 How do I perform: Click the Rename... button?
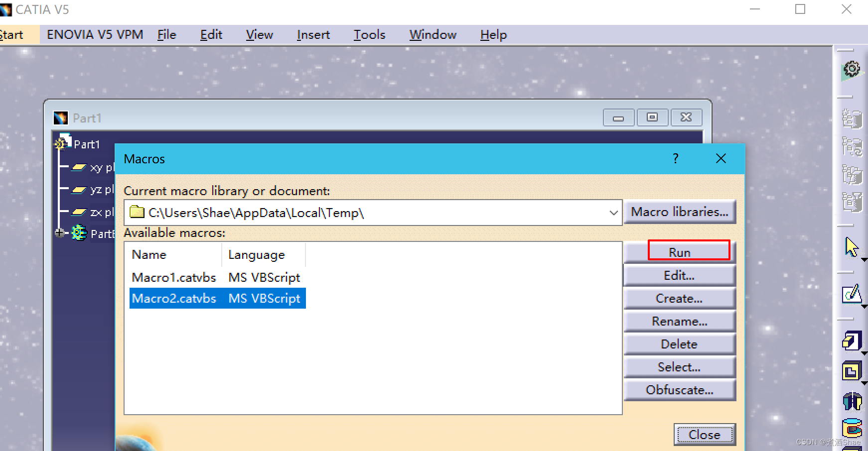(680, 321)
